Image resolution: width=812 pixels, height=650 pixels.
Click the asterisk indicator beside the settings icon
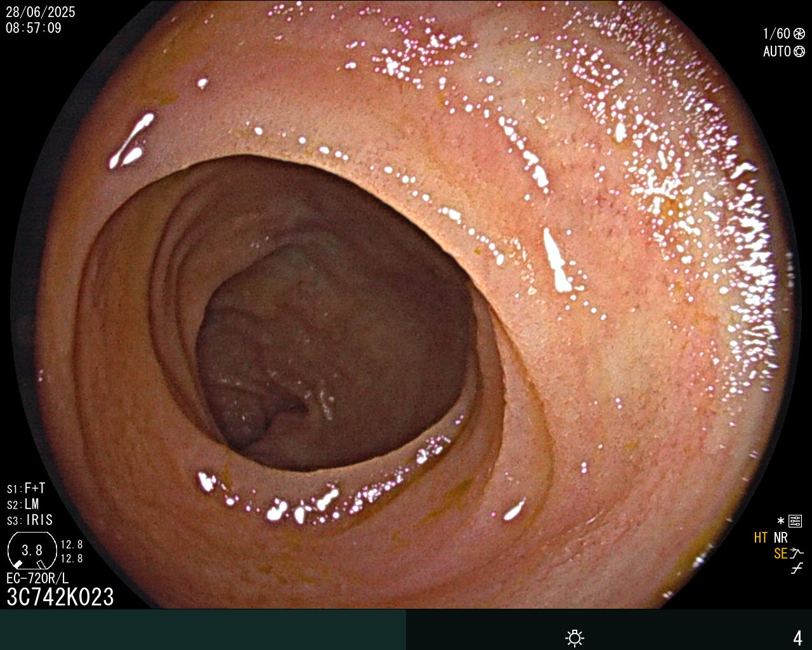click(781, 521)
